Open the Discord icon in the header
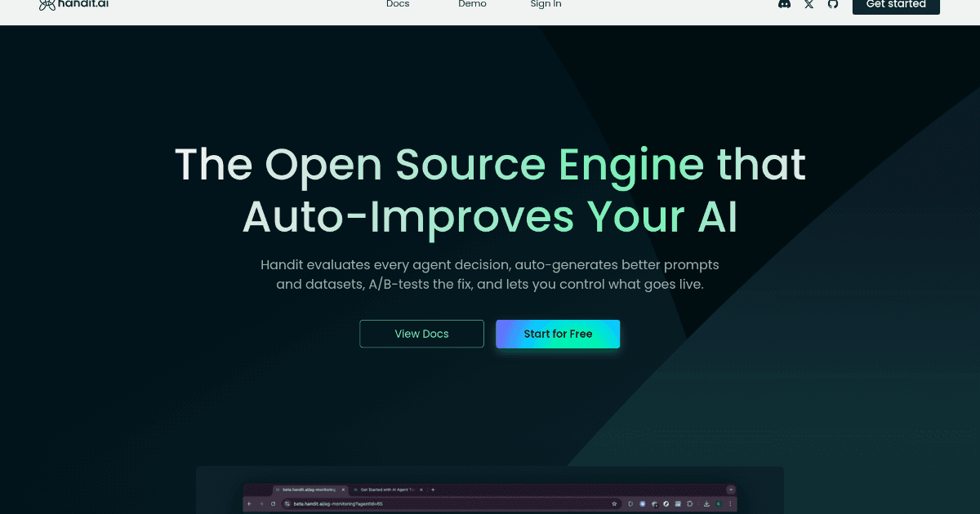Viewport: 980px width, 514px height. [784, 4]
